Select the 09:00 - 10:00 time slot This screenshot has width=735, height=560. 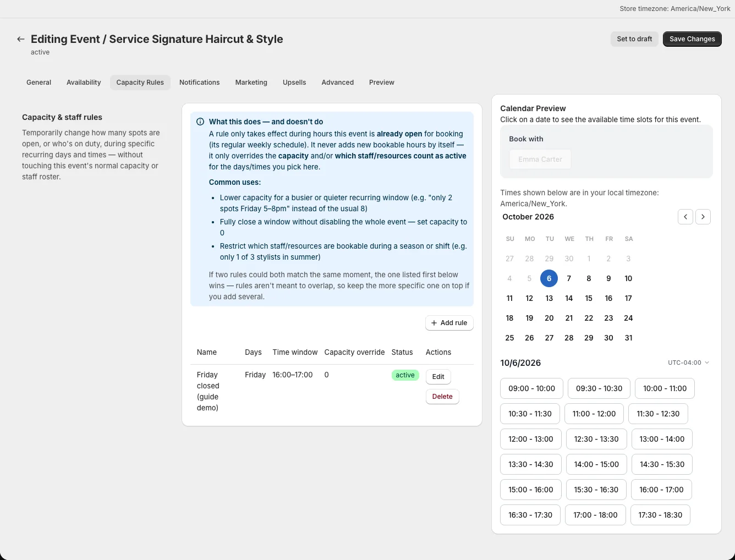[x=532, y=388]
